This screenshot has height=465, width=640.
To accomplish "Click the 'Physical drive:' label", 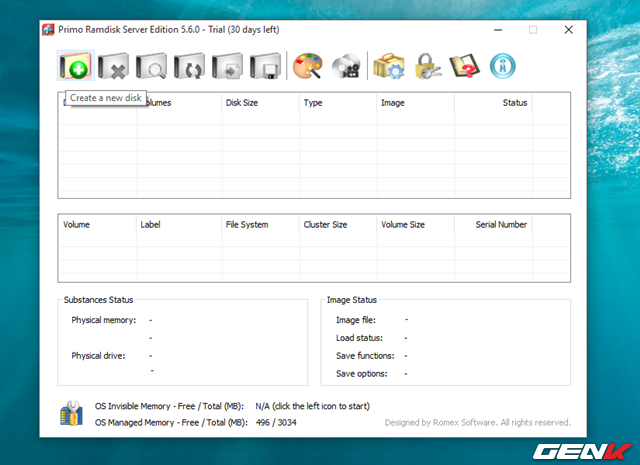I will click(x=98, y=356).
